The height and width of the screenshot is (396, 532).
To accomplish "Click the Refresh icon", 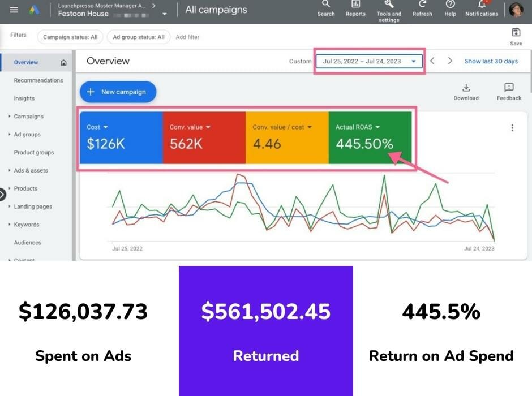I will tap(422, 4).
